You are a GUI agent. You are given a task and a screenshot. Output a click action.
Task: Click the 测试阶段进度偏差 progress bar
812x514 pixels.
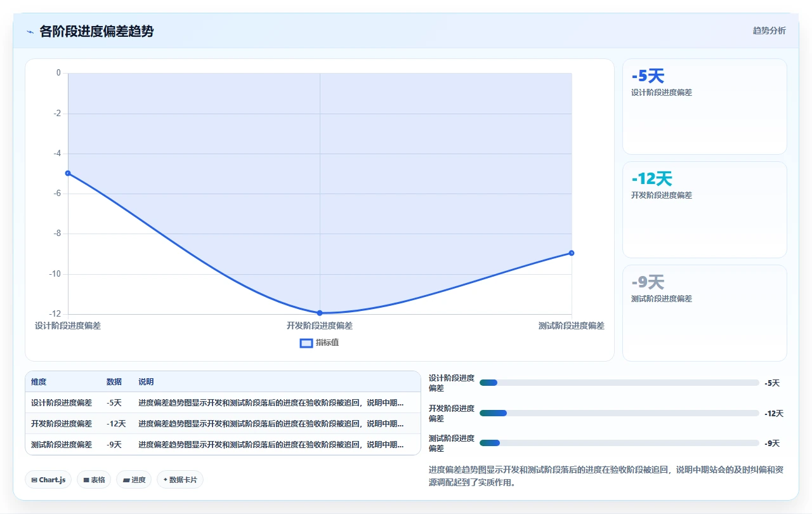[x=619, y=443]
